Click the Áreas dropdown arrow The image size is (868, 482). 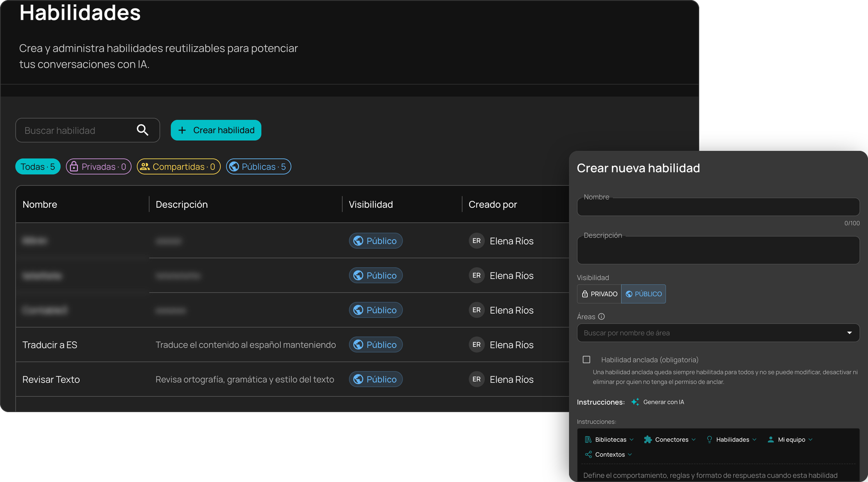click(849, 333)
